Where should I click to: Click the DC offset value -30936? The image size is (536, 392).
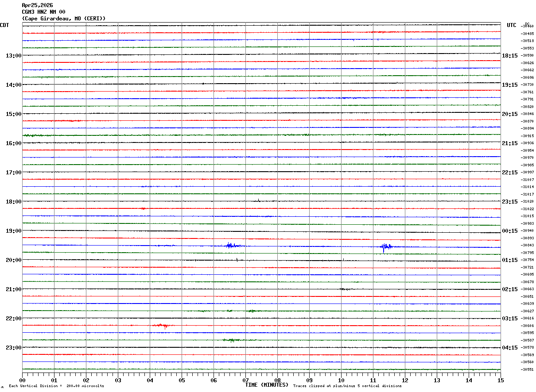click(x=527, y=143)
